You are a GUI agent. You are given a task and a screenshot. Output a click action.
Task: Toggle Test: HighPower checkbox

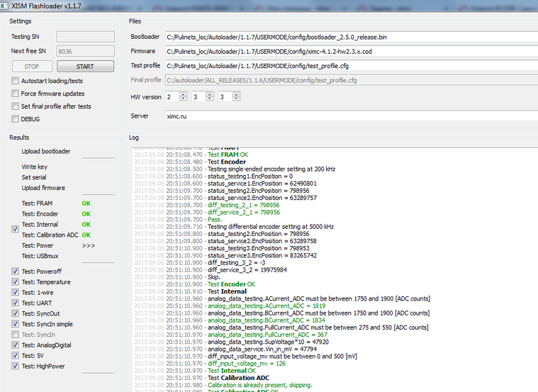(15, 366)
